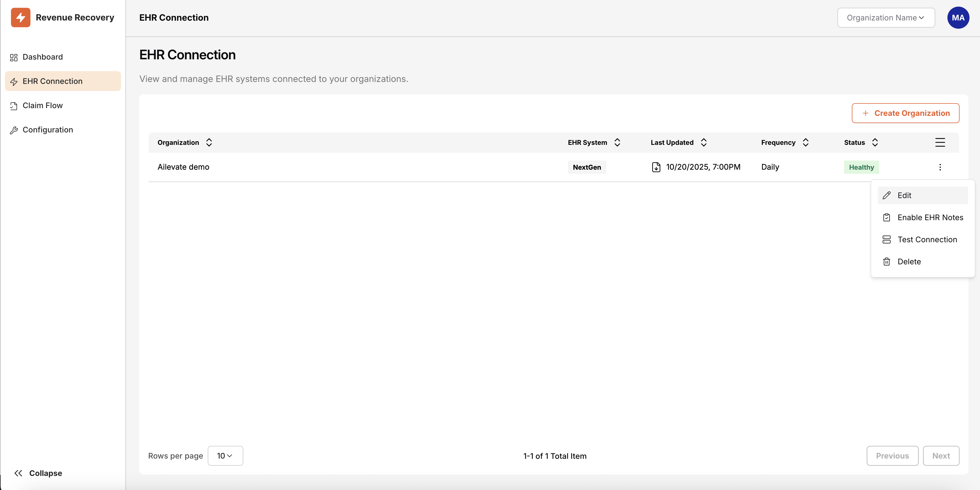
Task: Open the Dashboard panel icon
Action: click(14, 57)
